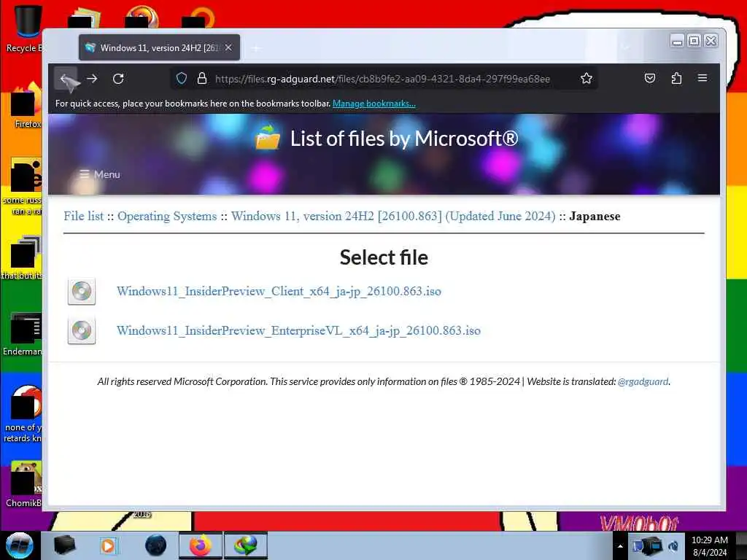This screenshot has width=747, height=560.
Task: Click the list all tabs chevron
Action: [625, 47]
